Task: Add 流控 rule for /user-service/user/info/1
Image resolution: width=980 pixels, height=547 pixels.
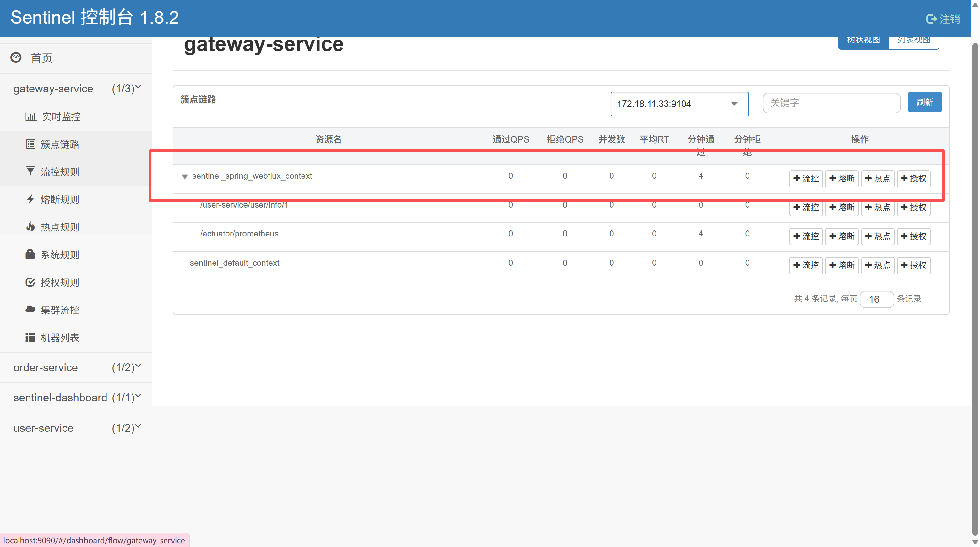Action: click(806, 208)
